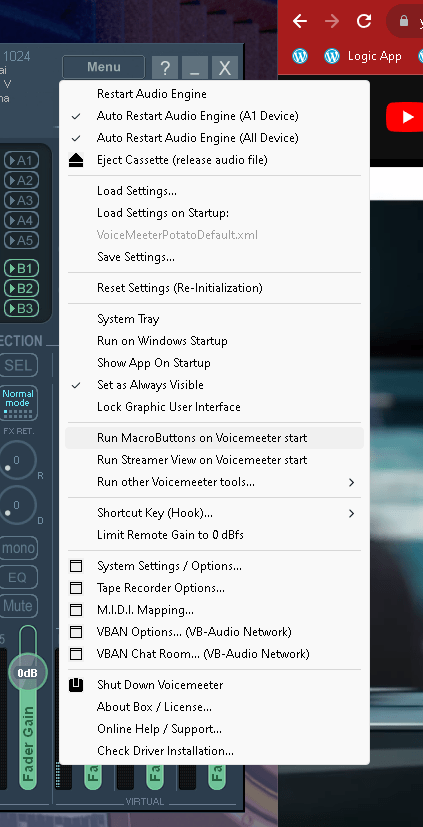
Task: Toggle the A1 output routing button
Action: pyautogui.click(x=21, y=160)
